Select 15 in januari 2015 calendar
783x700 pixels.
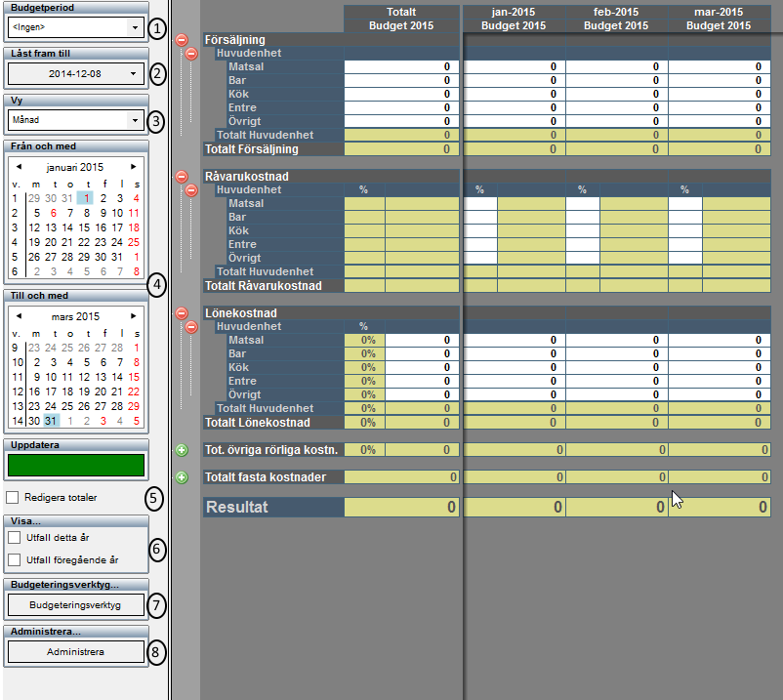click(84, 227)
